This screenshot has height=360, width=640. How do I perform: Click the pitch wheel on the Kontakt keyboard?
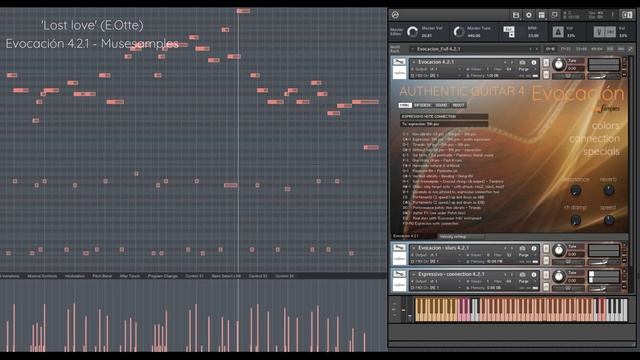coord(403,310)
